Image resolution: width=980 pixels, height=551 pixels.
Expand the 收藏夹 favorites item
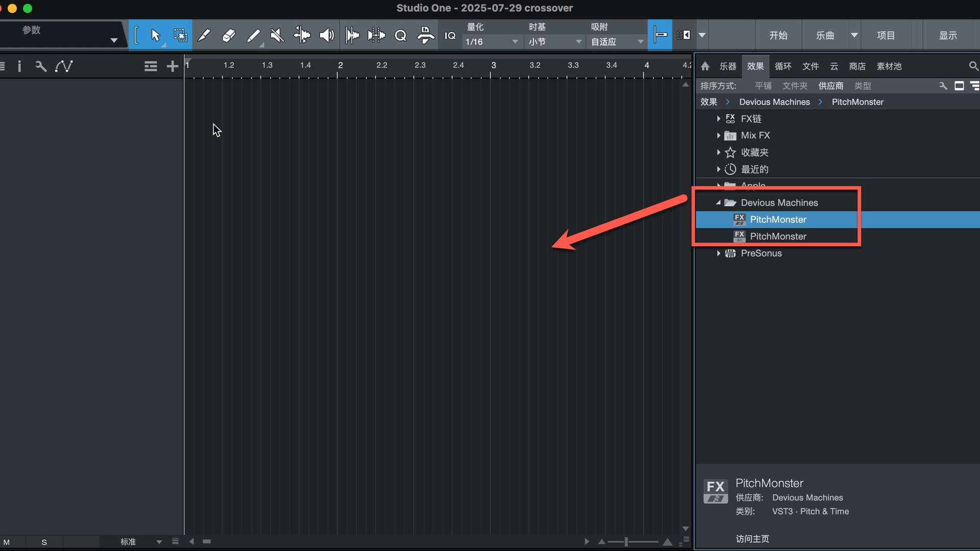(x=719, y=152)
